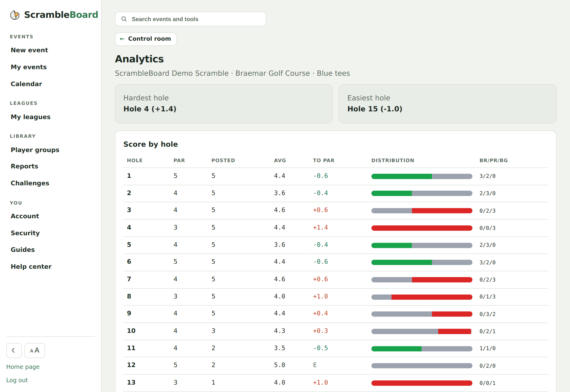Click hole number 10 in the table
Image resolution: width=570 pixels, height=392 pixels.
pyautogui.click(x=131, y=331)
